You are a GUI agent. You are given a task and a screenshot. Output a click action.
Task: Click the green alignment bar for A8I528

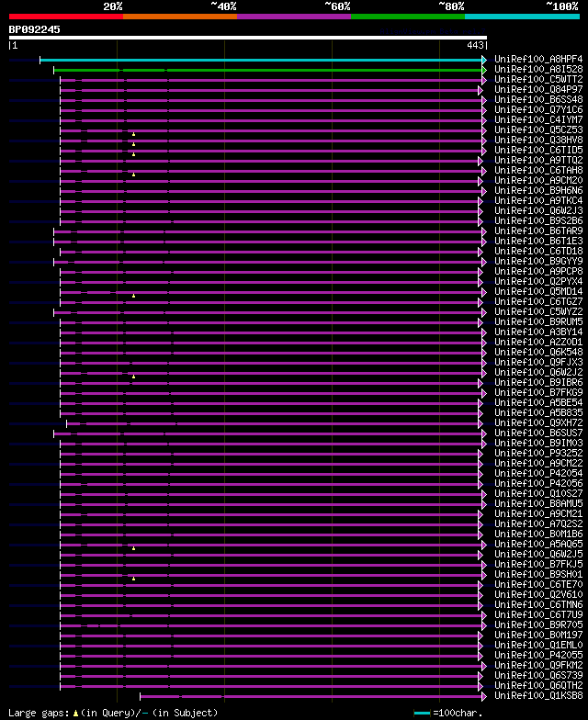coord(268,70)
